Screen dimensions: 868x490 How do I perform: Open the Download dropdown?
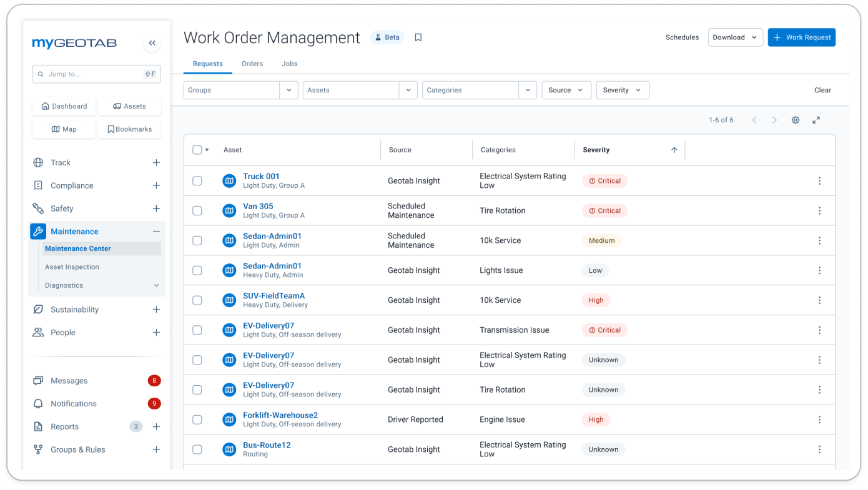click(x=736, y=37)
